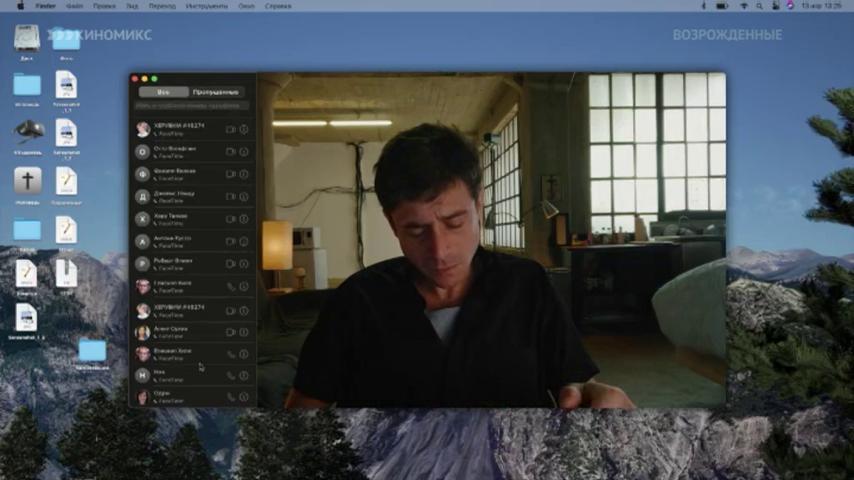
Task: Start video call with contact avatar "Х"
Action: pyautogui.click(x=230, y=219)
